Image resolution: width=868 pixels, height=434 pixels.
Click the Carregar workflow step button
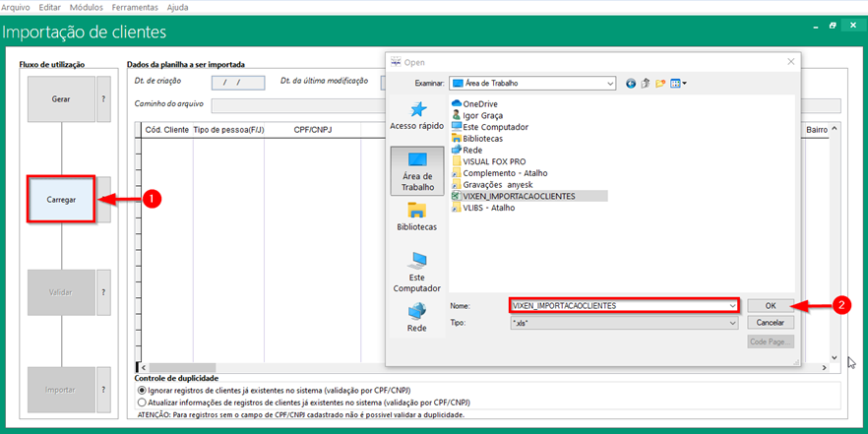61,200
